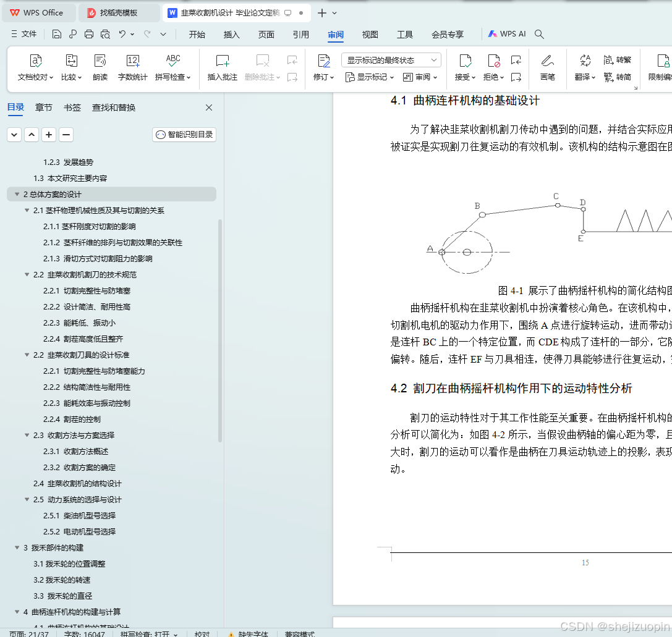Click the add heading plus button

(x=49, y=135)
